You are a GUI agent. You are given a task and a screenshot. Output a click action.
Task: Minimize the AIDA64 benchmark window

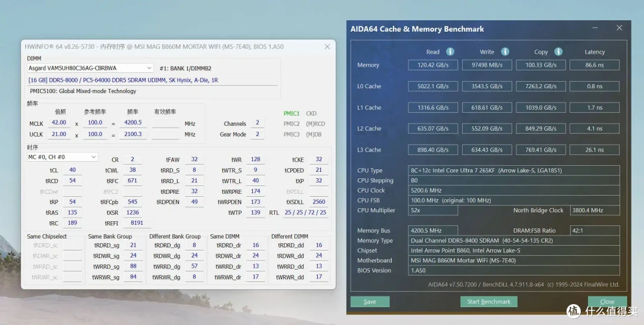[x=595, y=28]
